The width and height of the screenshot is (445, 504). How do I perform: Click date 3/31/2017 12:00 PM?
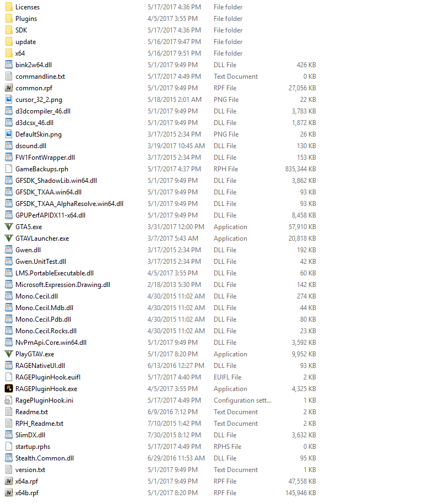pos(176,227)
